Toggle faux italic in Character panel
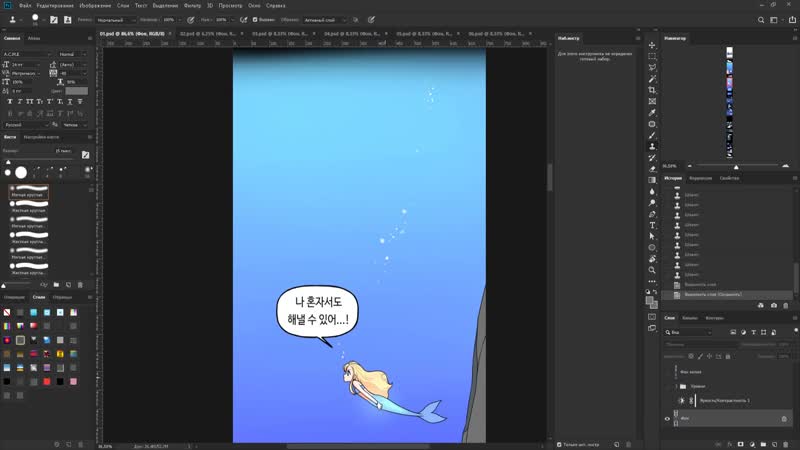This screenshot has width=800, height=450. point(20,102)
